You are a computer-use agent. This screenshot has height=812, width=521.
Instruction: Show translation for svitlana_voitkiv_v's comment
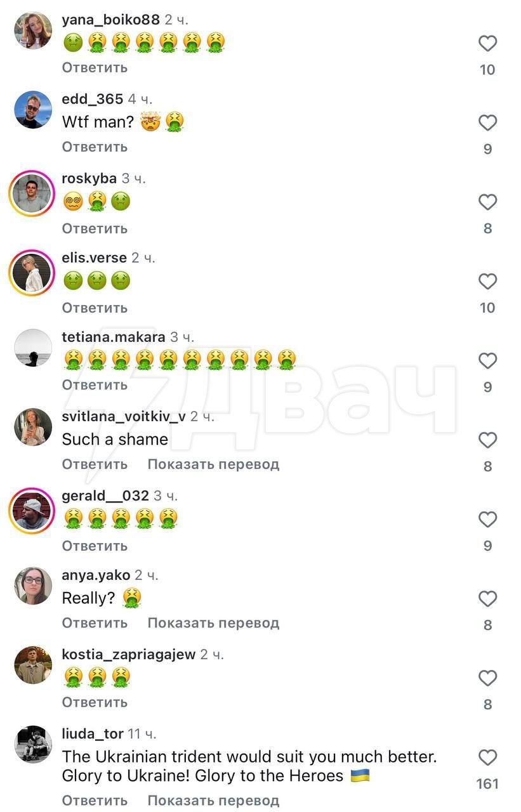[213, 464]
